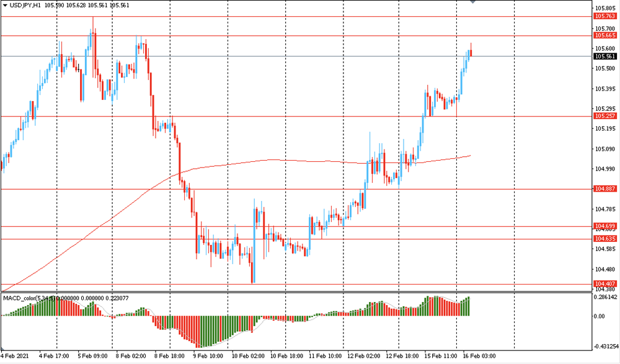620x364 pixels.
Task: Click the MACD value 0.223077
Action: tap(117, 298)
